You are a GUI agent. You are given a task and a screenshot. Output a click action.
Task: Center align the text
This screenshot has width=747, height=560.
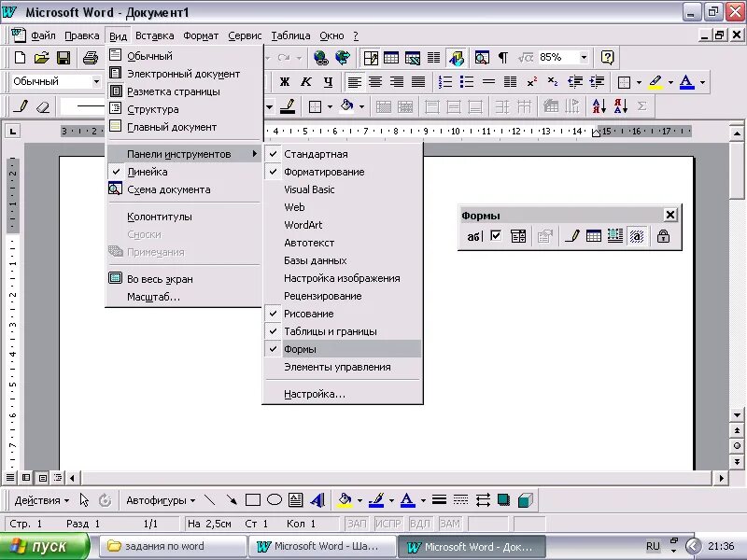(x=375, y=82)
